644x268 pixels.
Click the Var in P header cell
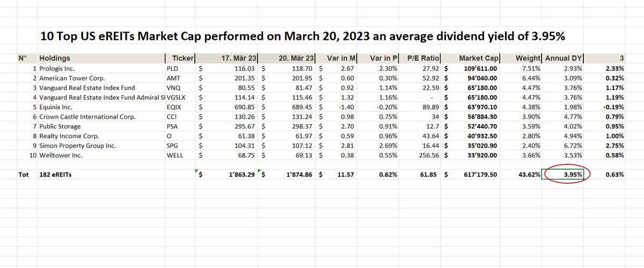pos(383,59)
